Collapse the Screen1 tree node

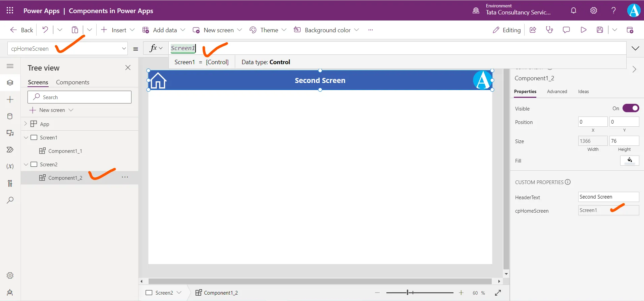point(26,137)
